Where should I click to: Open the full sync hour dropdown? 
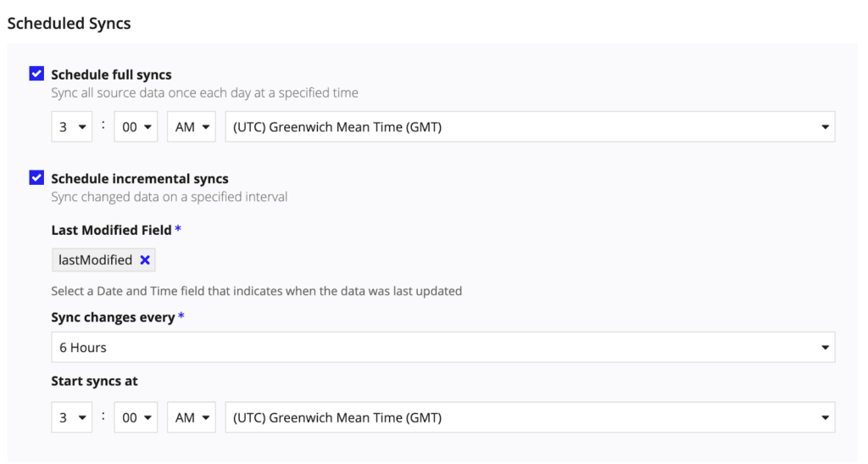click(72, 127)
